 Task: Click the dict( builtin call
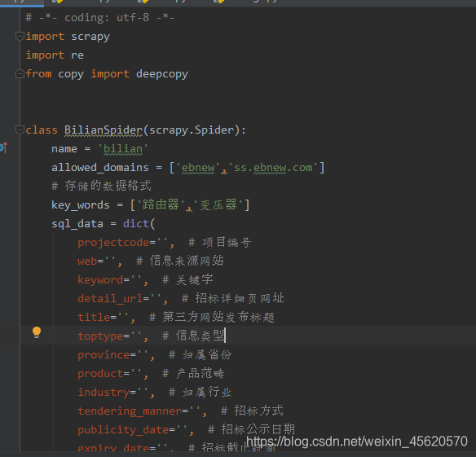139,224
